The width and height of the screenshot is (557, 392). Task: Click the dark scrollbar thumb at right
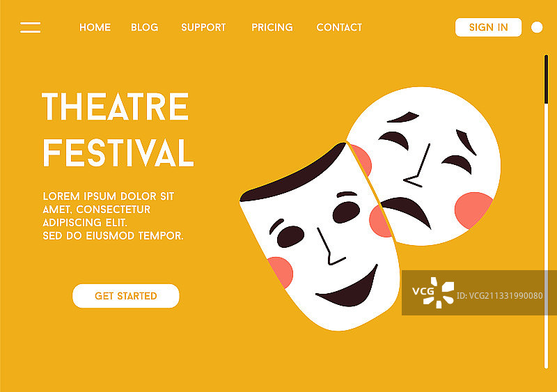pos(547,79)
